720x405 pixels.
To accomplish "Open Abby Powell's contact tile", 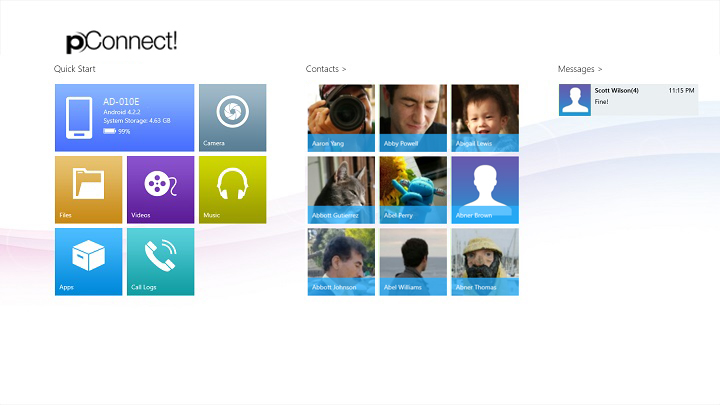I will (x=413, y=118).
